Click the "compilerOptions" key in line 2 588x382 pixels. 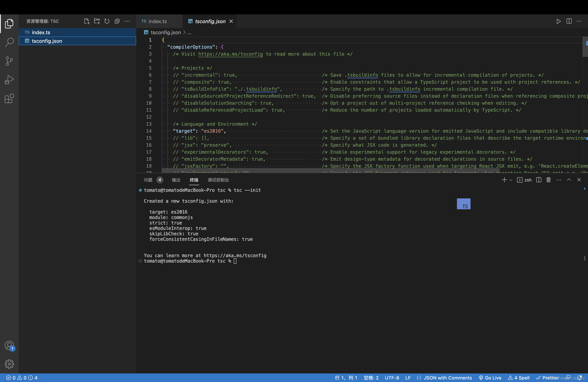point(191,47)
